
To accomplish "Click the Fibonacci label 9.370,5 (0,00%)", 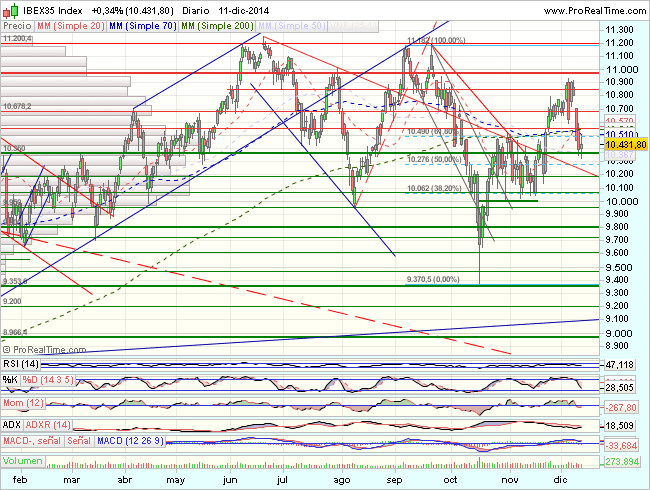I will tap(433, 279).
